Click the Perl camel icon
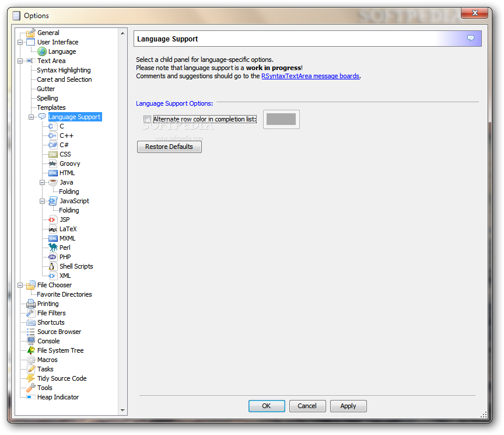The height and width of the screenshot is (435, 504). tap(52, 248)
